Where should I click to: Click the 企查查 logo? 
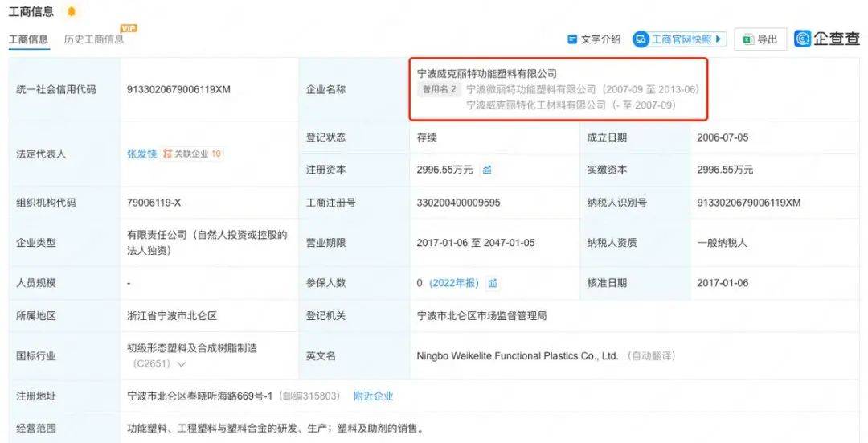[827, 39]
